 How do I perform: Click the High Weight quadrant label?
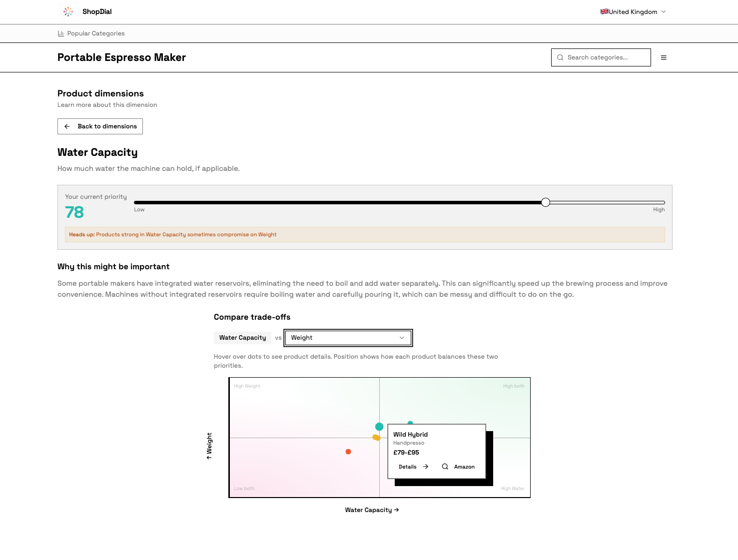coord(247,386)
